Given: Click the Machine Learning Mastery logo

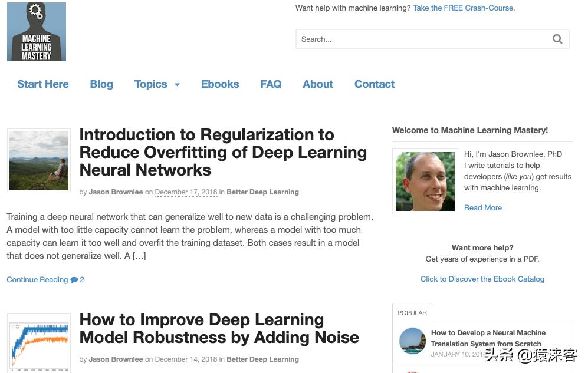Looking at the screenshot, I should click(37, 32).
